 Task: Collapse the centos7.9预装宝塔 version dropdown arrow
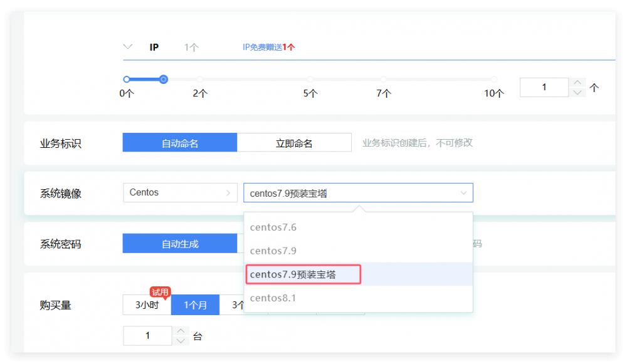463,193
